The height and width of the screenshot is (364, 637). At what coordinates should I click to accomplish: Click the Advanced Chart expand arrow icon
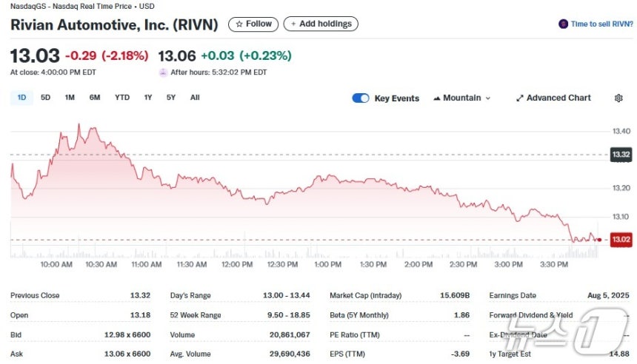519,98
